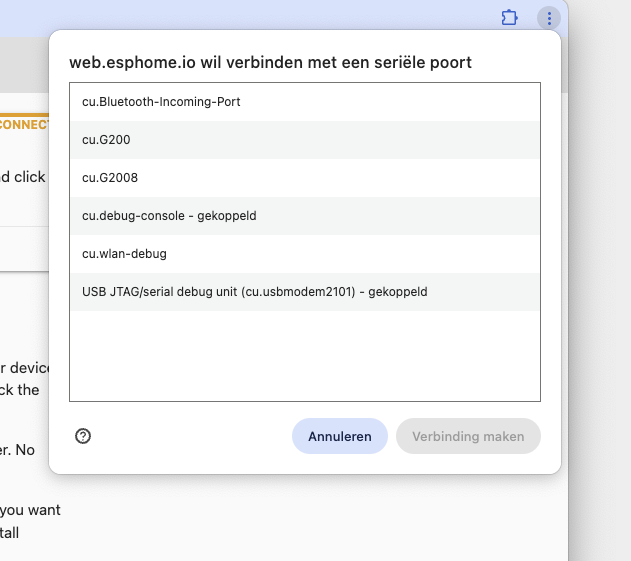Click the help question mark icon

pyautogui.click(x=83, y=436)
